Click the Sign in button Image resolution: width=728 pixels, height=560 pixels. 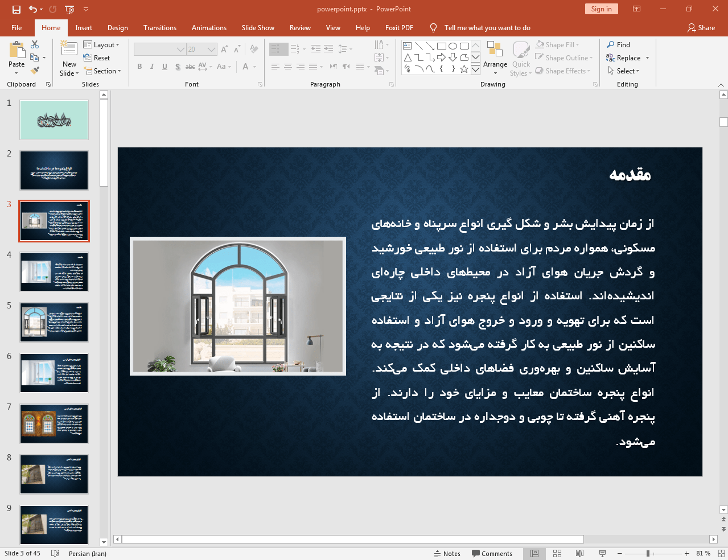point(601,9)
